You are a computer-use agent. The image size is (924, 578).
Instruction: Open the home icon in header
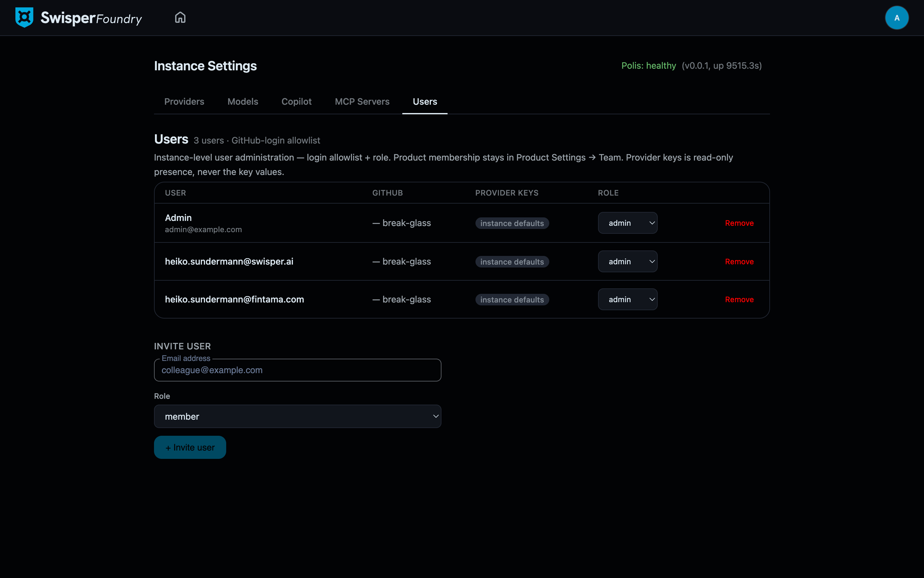click(180, 18)
